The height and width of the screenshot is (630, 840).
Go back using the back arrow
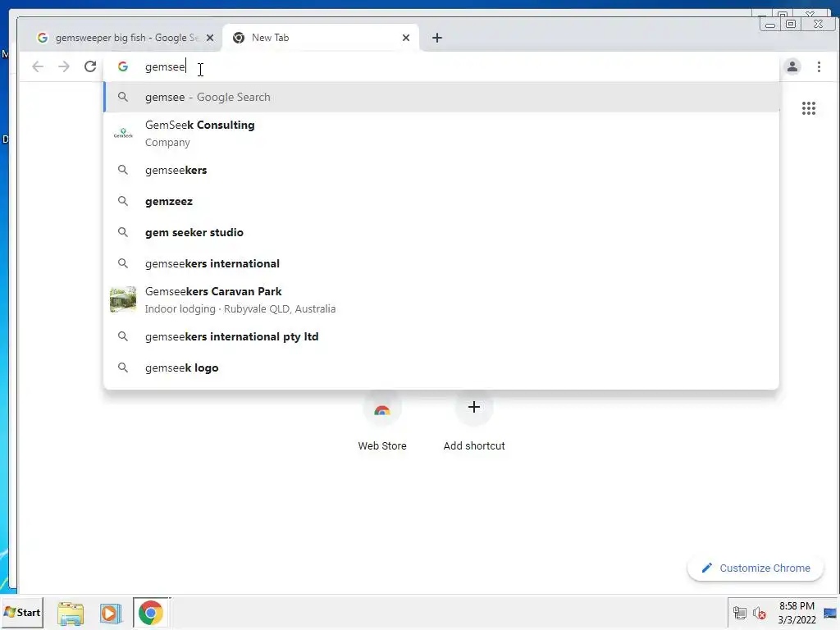tap(38, 66)
